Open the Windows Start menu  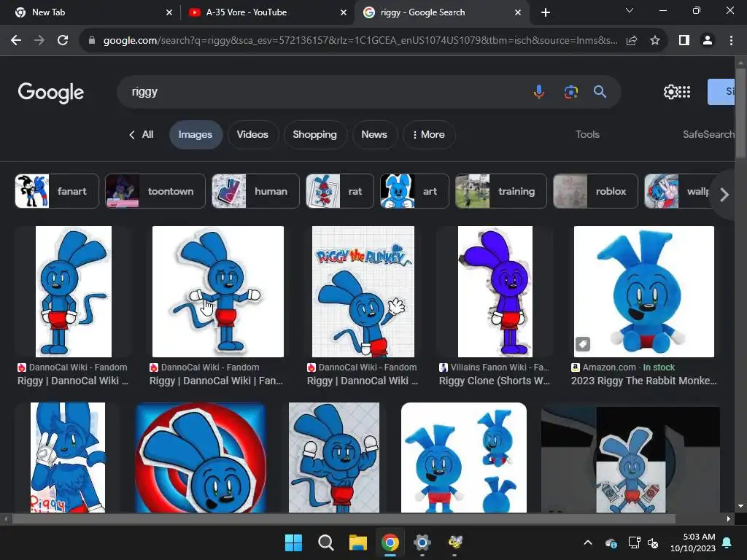(x=293, y=542)
